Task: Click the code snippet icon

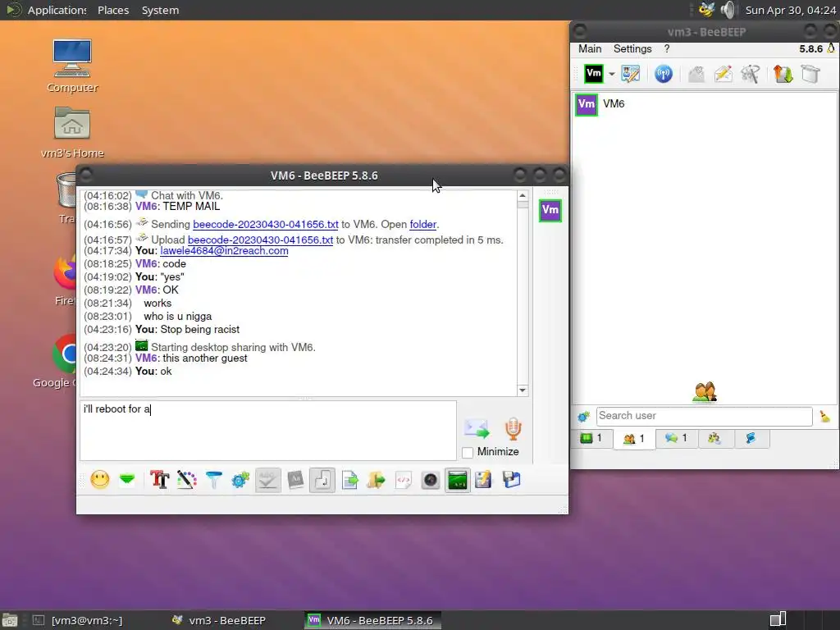Action: click(x=404, y=479)
